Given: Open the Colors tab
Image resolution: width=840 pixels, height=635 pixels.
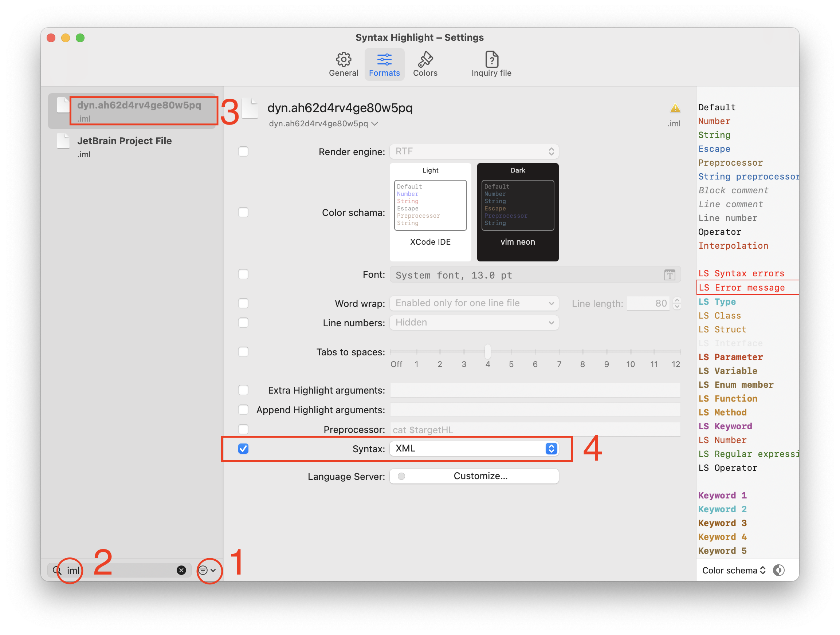Looking at the screenshot, I should pyautogui.click(x=425, y=64).
